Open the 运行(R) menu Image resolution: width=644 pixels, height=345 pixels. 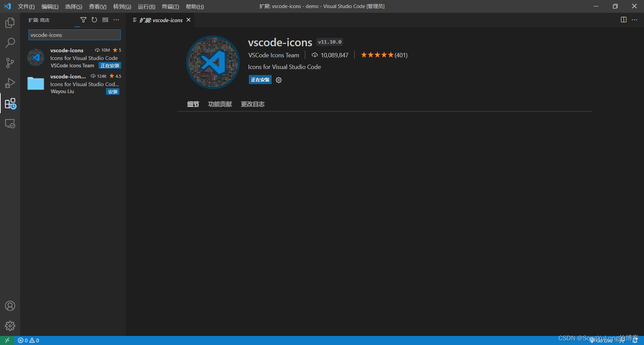point(147,7)
